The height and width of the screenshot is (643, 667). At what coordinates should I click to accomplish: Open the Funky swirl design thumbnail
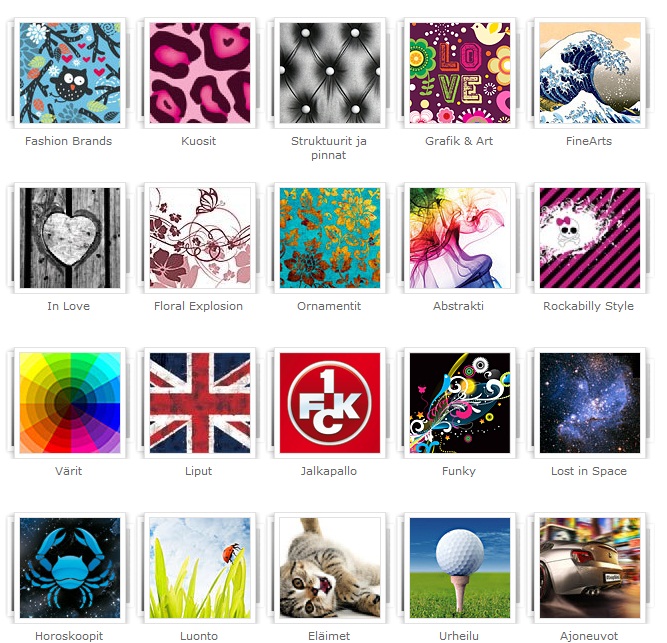[460, 403]
